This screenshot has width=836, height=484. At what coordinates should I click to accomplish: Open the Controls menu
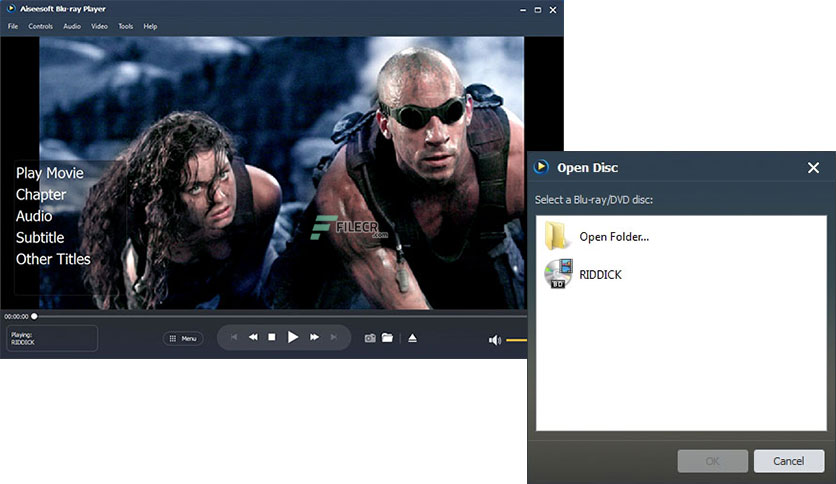point(41,26)
